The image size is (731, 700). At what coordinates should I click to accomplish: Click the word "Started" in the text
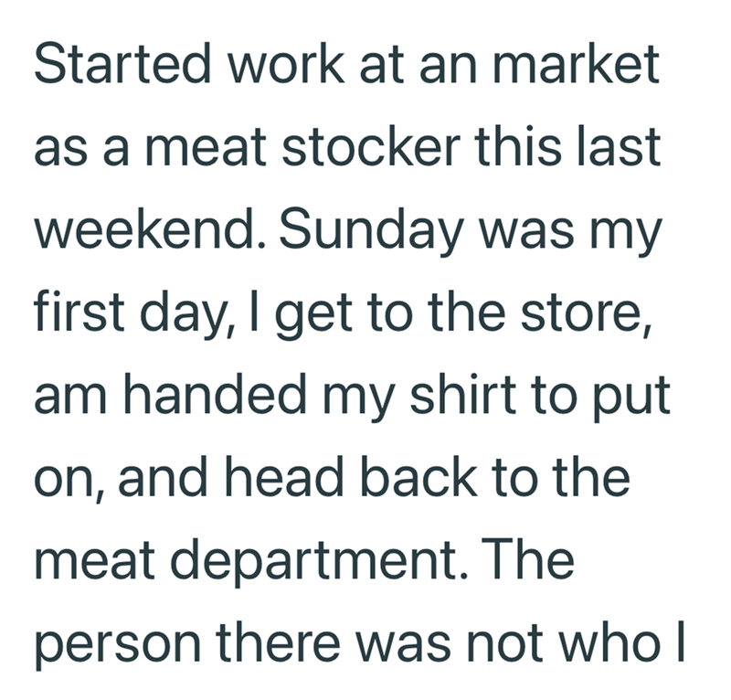(122, 63)
